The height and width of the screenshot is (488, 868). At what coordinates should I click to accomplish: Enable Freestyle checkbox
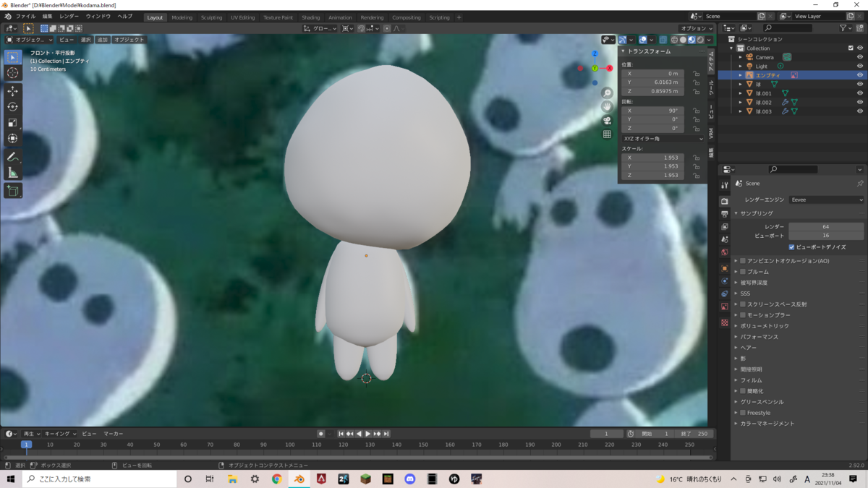(743, 413)
